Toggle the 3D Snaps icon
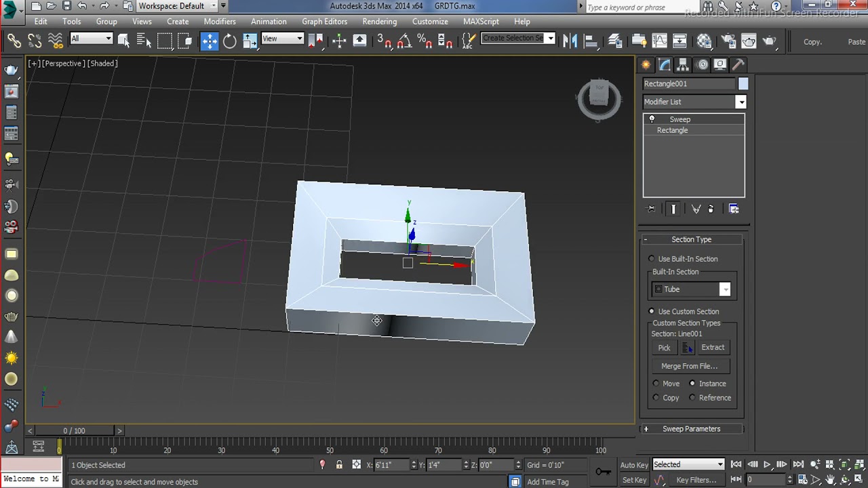Viewport: 868px width, 488px height. click(384, 41)
